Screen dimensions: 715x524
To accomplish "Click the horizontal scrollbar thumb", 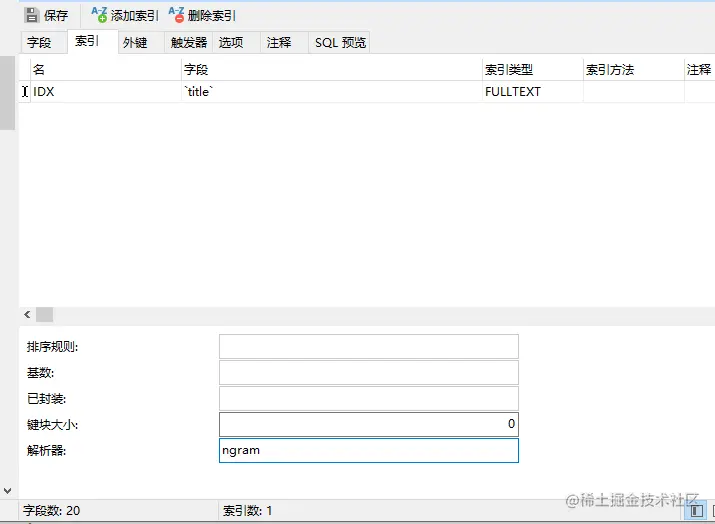I will click(45, 314).
